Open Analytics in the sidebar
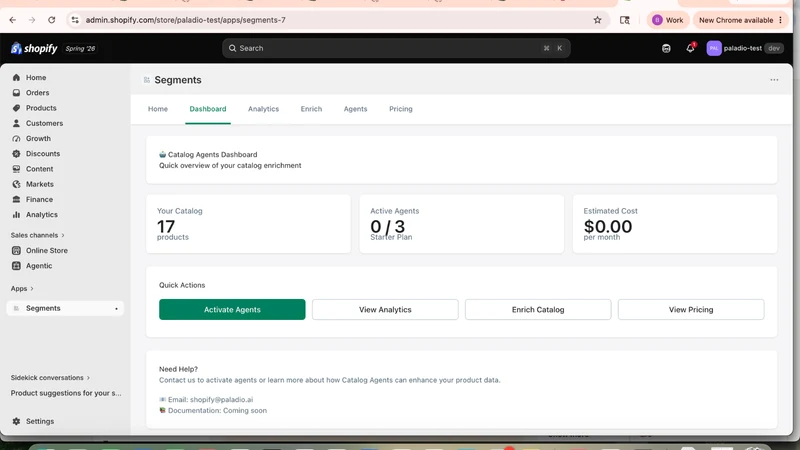This screenshot has width=800, height=450. coord(41,215)
